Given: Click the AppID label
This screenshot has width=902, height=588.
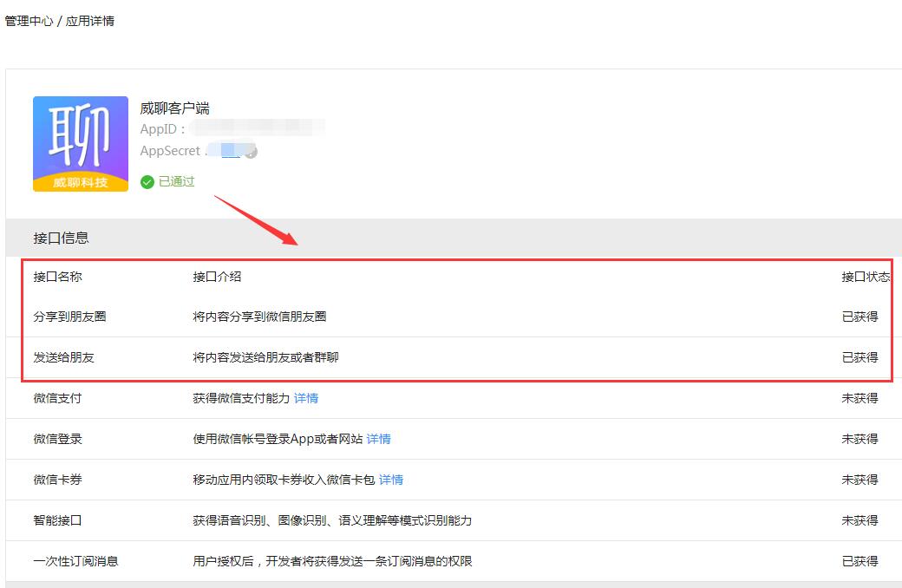Looking at the screenshot, I should point(163,129).
